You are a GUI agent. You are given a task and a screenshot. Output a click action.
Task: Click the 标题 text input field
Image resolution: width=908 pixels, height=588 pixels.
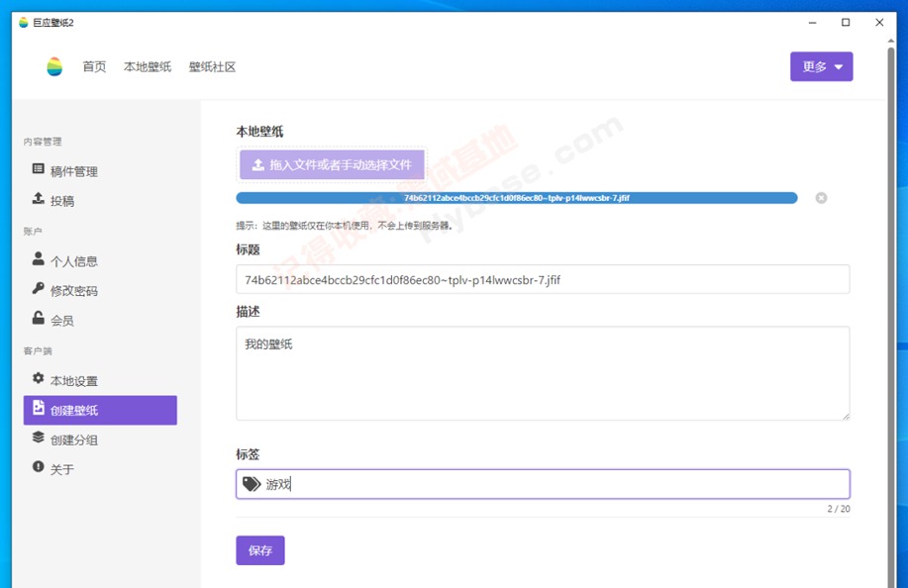tap(543, 279)
